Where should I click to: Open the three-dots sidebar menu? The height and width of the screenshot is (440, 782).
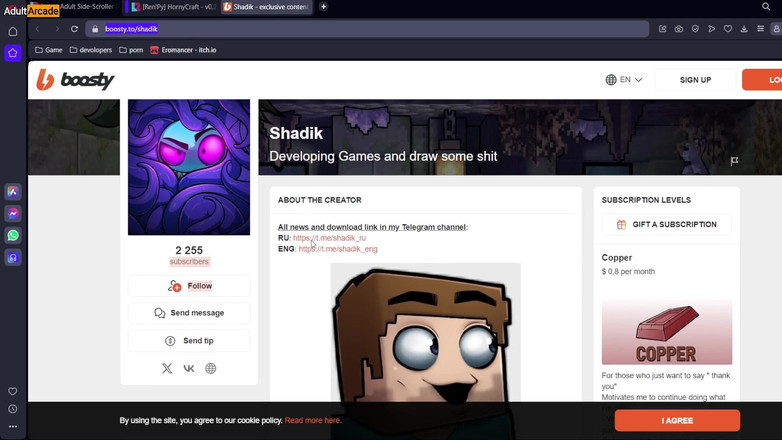click(13, 427)
